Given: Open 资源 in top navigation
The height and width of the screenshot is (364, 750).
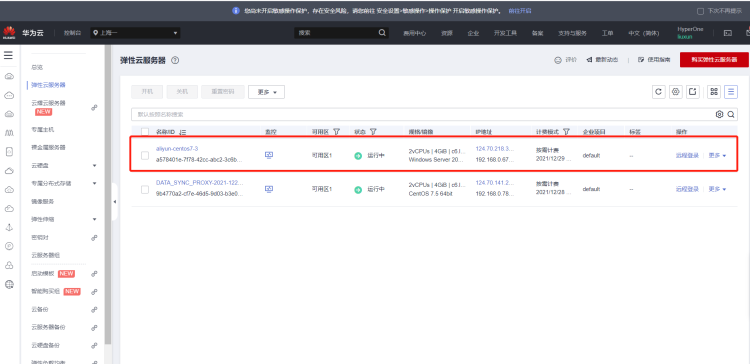Looking at the screenshot, I should (447, 33).
